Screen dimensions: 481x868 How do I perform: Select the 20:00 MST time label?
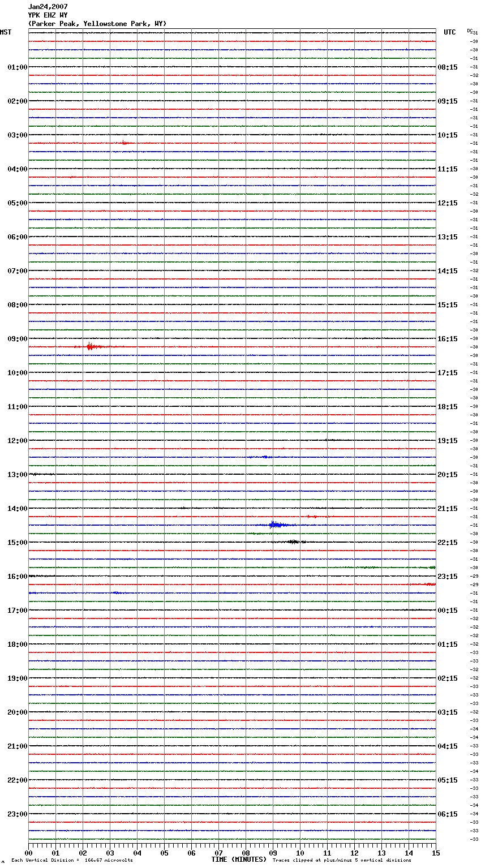pos(18,712)
